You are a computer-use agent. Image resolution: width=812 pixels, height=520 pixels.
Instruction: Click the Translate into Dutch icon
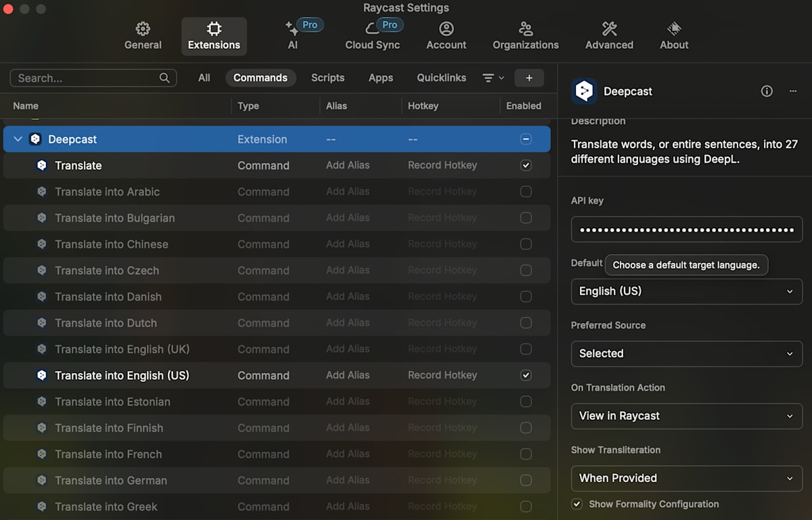point(42,323)
